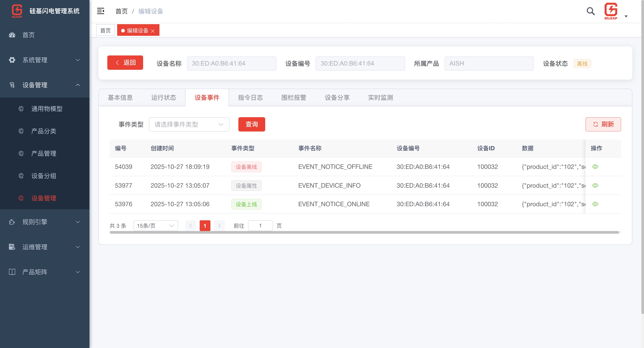View data for EVENT_DEVICE_INFO row eye icon
The height and width of the screenshot is (348, 644).
click(x=595, y=185)
